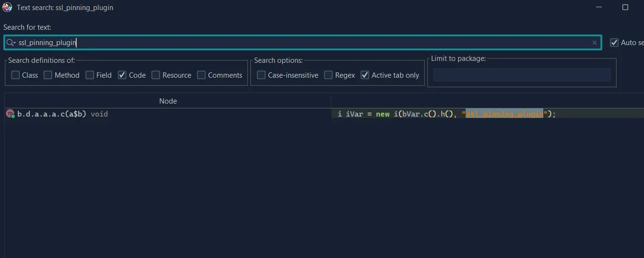
Task: Enable the Class definitions checkbox
Action: click(x=16, y=75)
